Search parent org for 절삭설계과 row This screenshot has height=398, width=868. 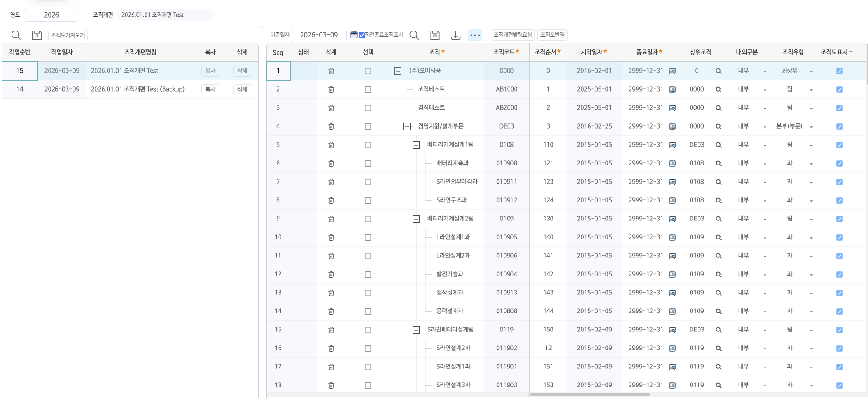719,293
